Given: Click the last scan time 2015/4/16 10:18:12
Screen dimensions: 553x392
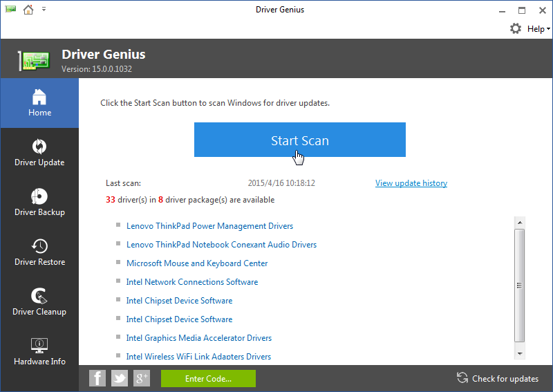Looking at the screenshot, I should [281, 183].
